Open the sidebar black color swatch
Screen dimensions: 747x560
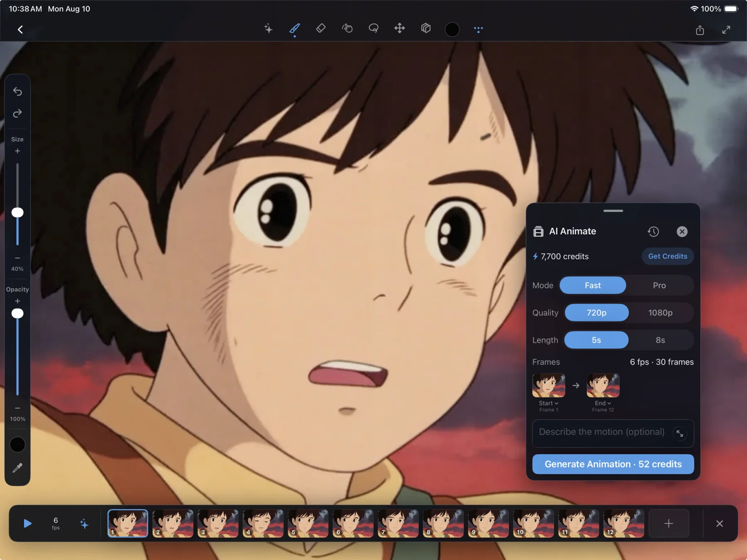pyautogui.click(x=17, y=445)
